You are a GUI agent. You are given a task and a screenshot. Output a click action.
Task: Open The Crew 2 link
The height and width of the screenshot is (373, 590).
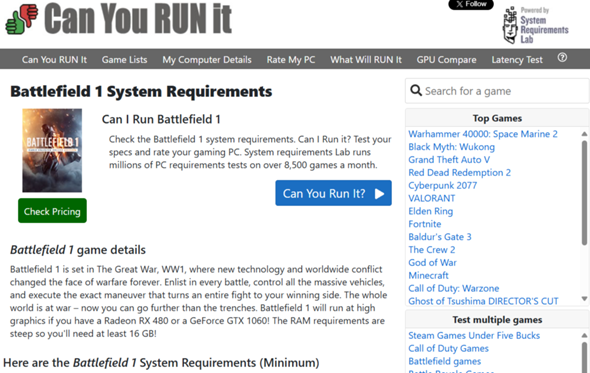(x=432, y=250)
